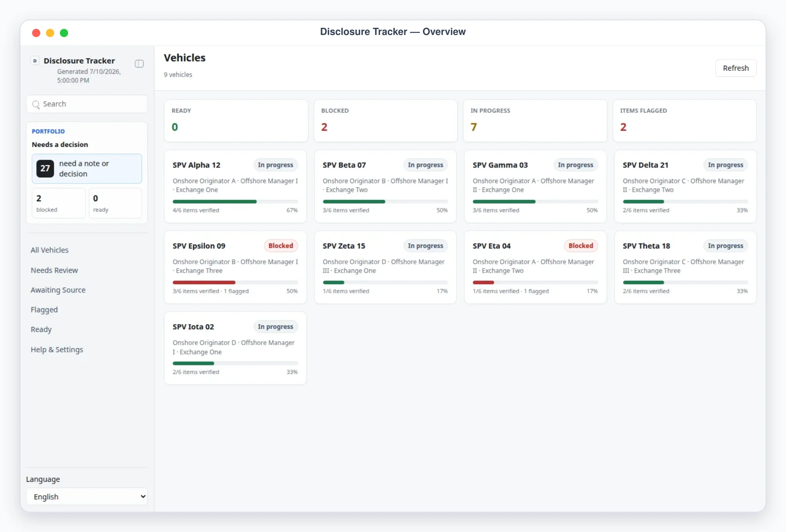
Task: Open the Needs Review view
Action: (x=54, y=270)
